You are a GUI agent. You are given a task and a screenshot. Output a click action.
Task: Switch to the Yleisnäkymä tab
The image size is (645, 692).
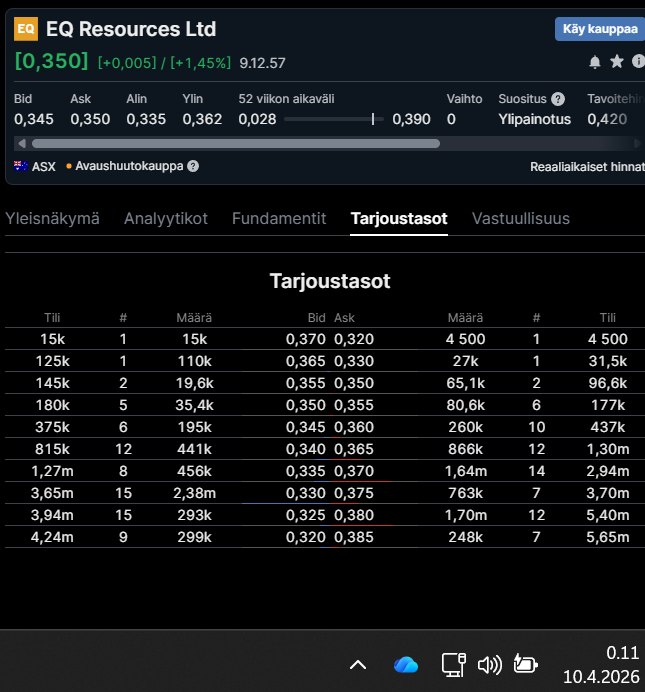point(52,218)
